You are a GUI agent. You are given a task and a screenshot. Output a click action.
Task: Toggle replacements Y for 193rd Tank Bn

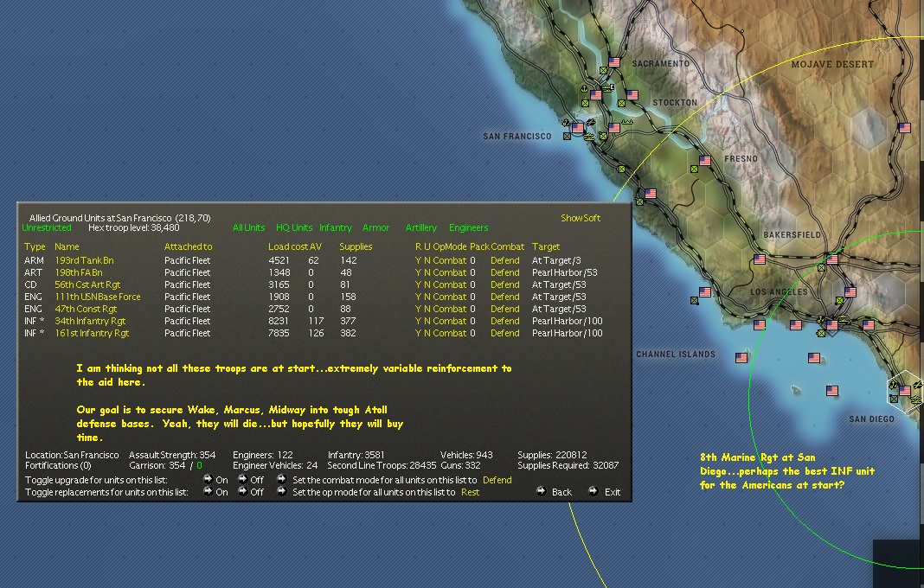[418, 260]
